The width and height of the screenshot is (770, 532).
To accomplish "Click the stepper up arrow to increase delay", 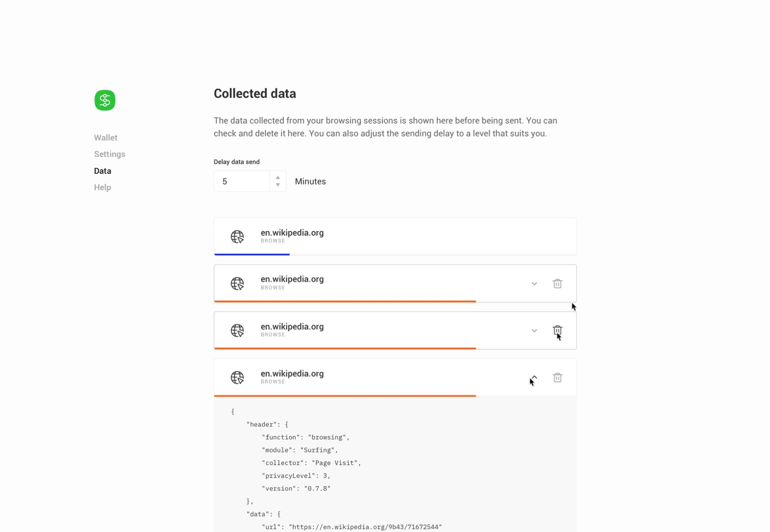I will click(x=278, y=177).
